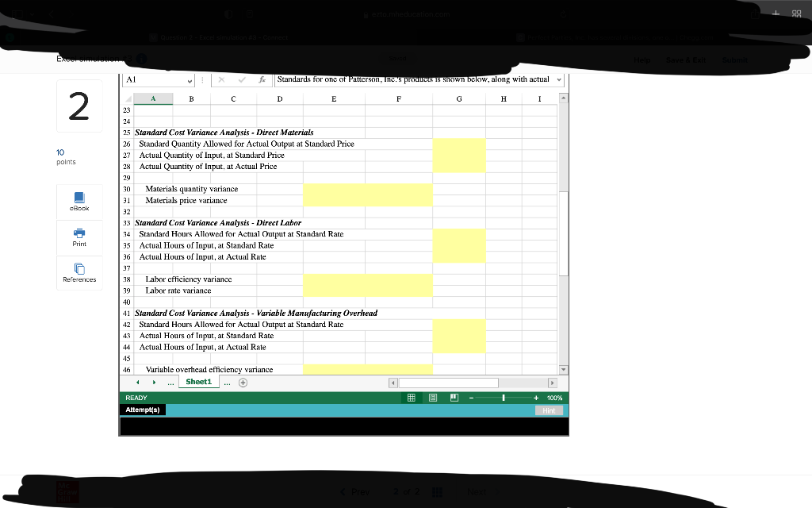Click the Cancel (X) in formula bar

tap(221, 79)
